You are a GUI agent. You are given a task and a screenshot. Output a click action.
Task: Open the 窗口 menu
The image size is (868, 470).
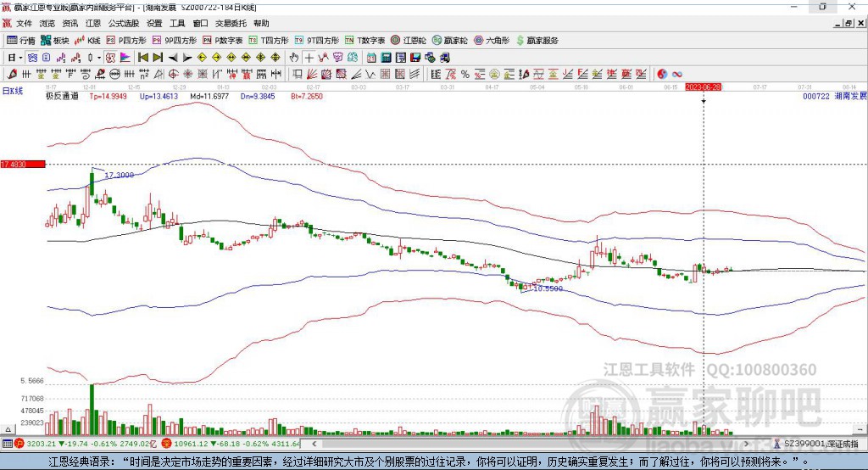[x=200, y=23]
